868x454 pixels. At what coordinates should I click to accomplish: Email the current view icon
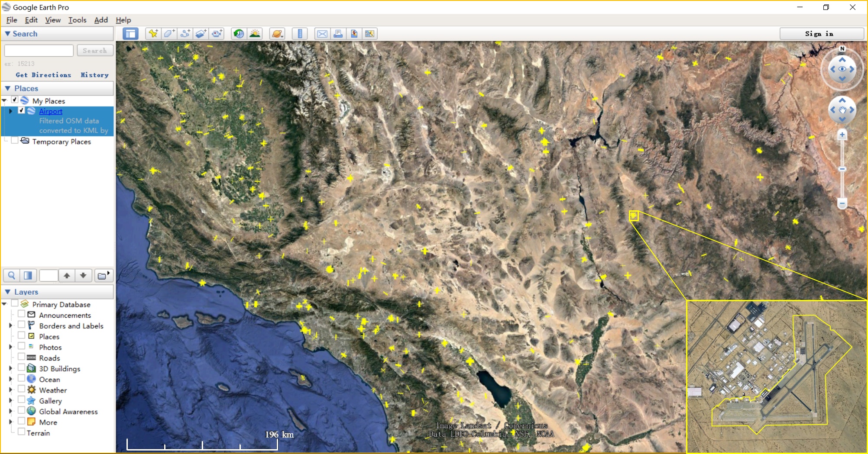click(322, 34)
